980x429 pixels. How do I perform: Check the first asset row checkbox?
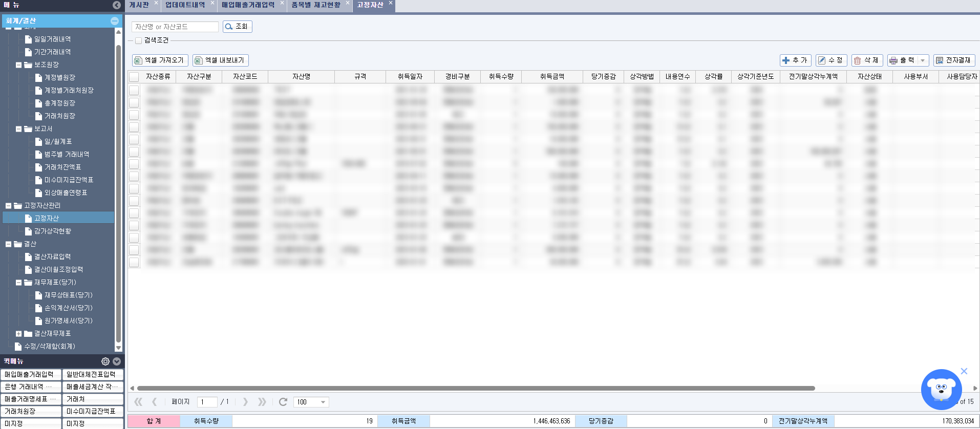[134, 90]
